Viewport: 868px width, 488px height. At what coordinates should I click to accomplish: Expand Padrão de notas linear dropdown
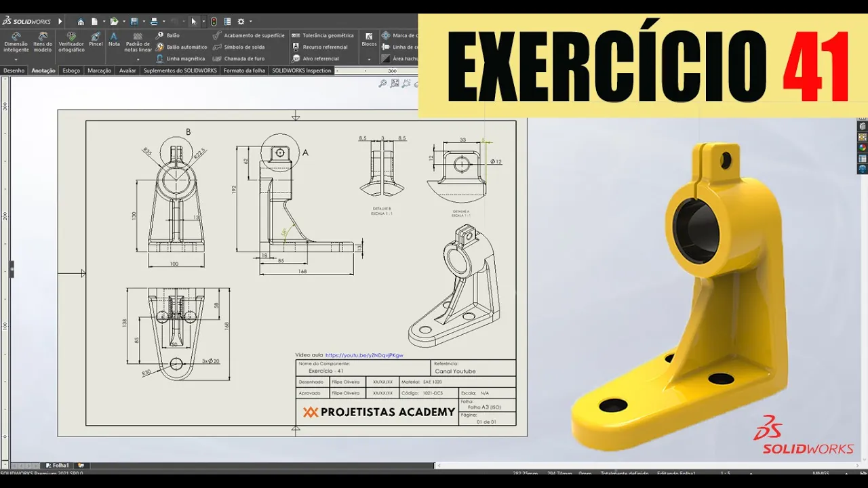(138, 59)
